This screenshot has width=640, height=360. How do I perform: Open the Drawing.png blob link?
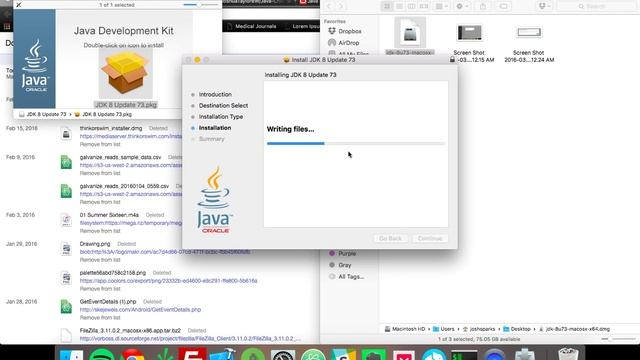pyautogui.click(x=165, y=252)
